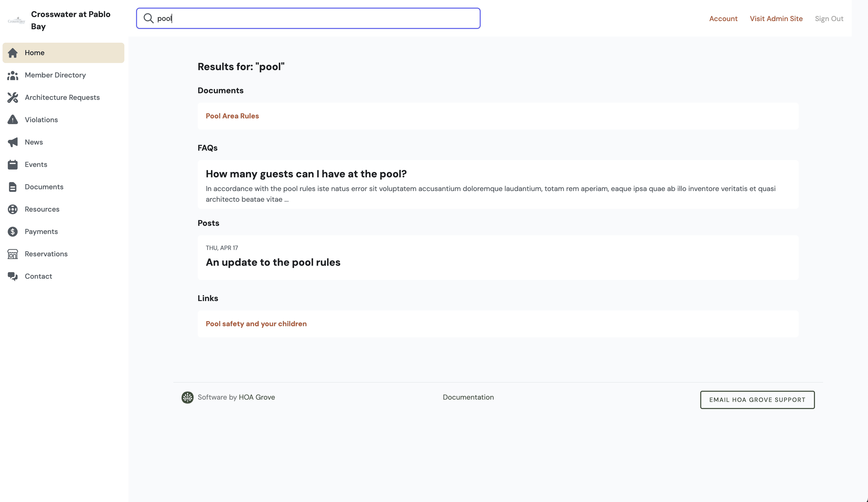868x502 pixels.
Task: Click Email HOA Grove Support button
Action: tap(757, 400)
